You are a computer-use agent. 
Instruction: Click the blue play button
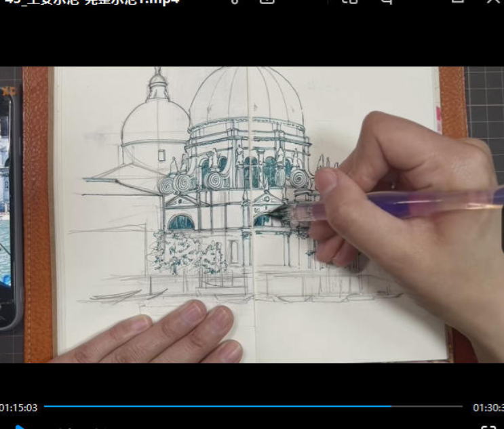tap(20, 427)
